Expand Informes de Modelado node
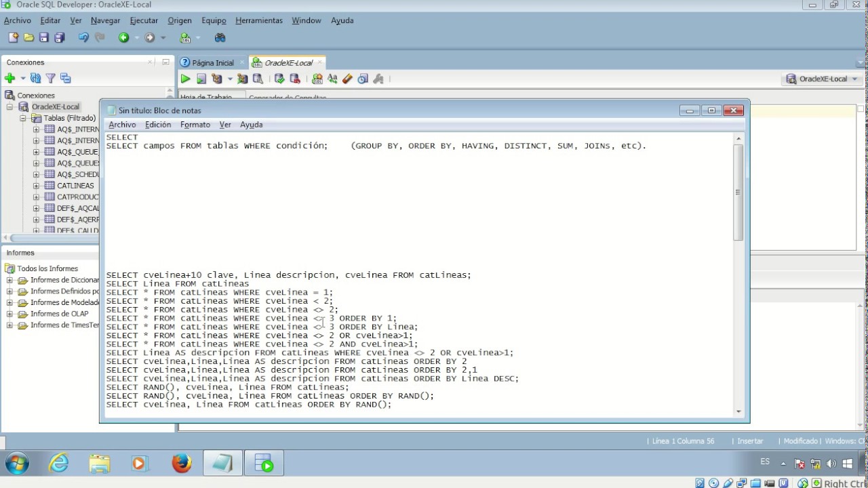The height and width of the screenshot is (488, 868). [x=10, y=302]
